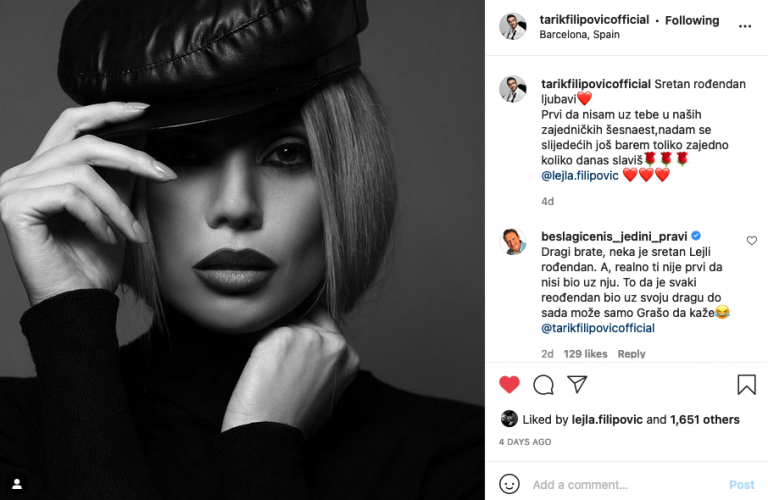Open the three-dot more options menu

click(745, 26)
